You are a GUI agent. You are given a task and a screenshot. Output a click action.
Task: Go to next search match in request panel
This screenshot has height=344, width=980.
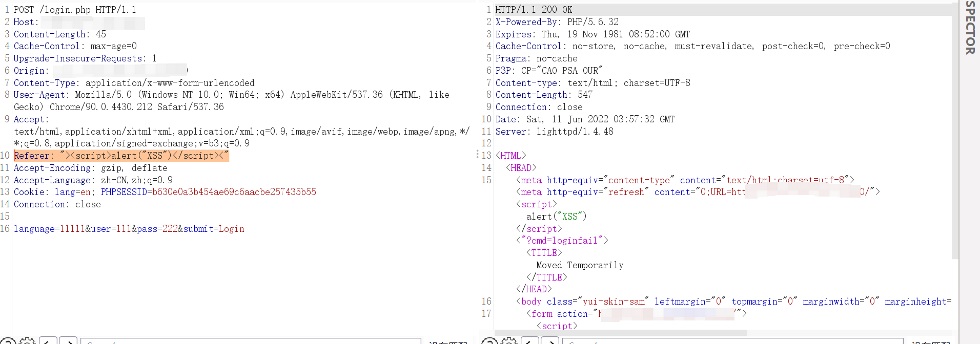point(68,341)
